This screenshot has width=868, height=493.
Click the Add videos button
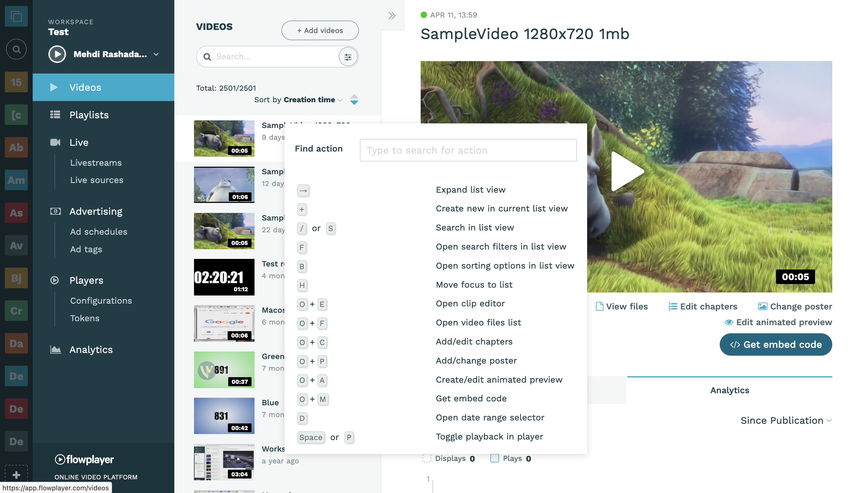click(320, 30)
